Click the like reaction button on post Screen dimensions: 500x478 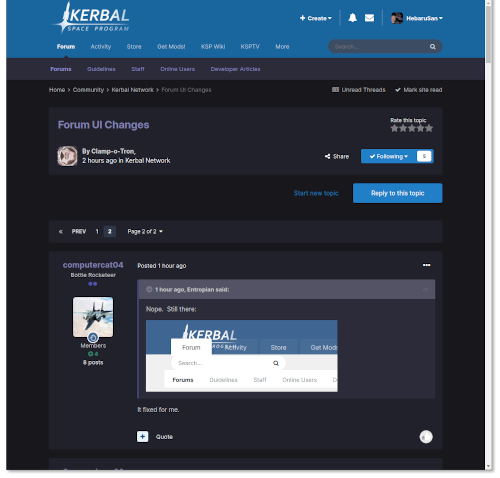(x=426, y=437)
